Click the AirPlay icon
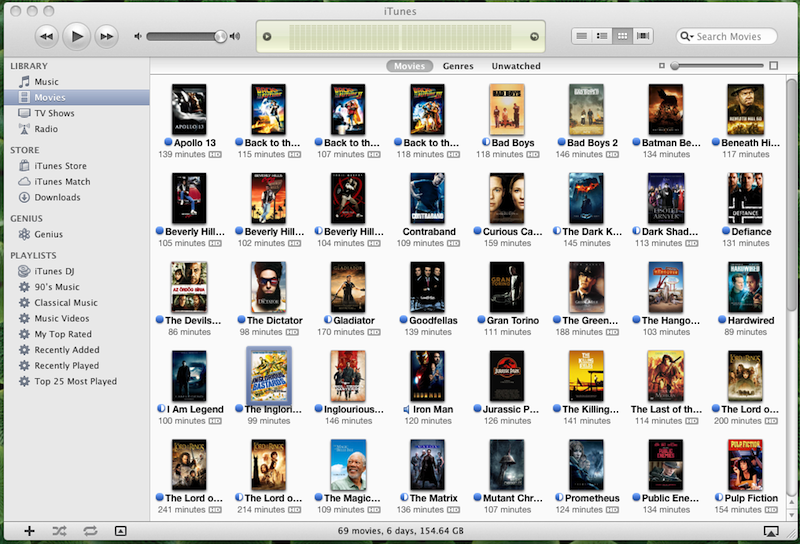Viewport: 800px width, 544px height. pos(771,531)
